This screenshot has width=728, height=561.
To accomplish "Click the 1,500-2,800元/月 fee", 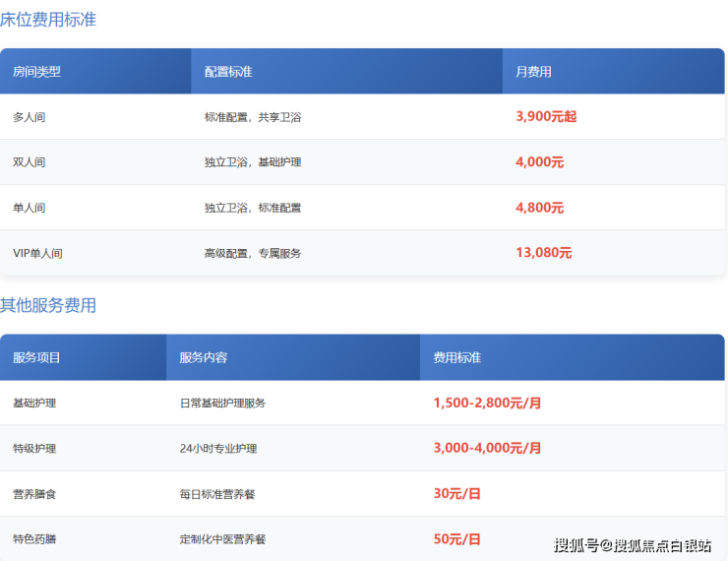I will tap(487, 403).
